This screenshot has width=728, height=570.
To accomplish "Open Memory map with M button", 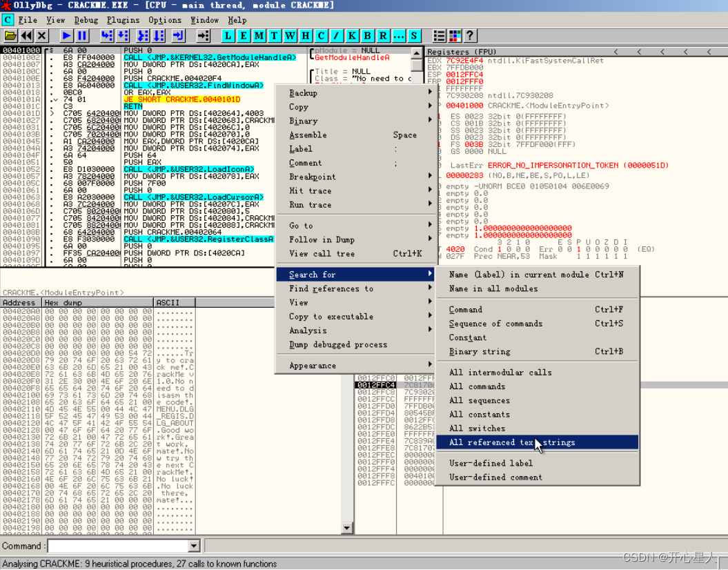I will [259, 36].
